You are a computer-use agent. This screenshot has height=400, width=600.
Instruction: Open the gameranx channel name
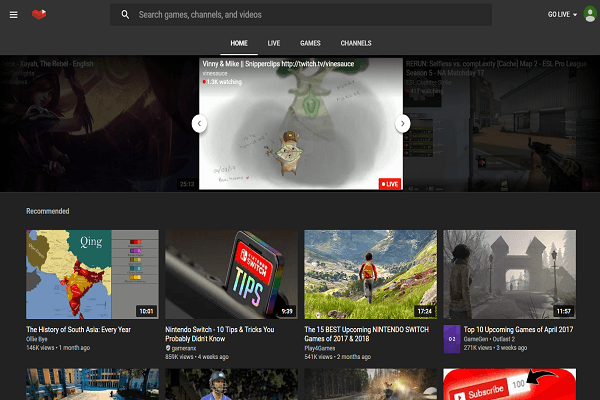click(184, 348)
